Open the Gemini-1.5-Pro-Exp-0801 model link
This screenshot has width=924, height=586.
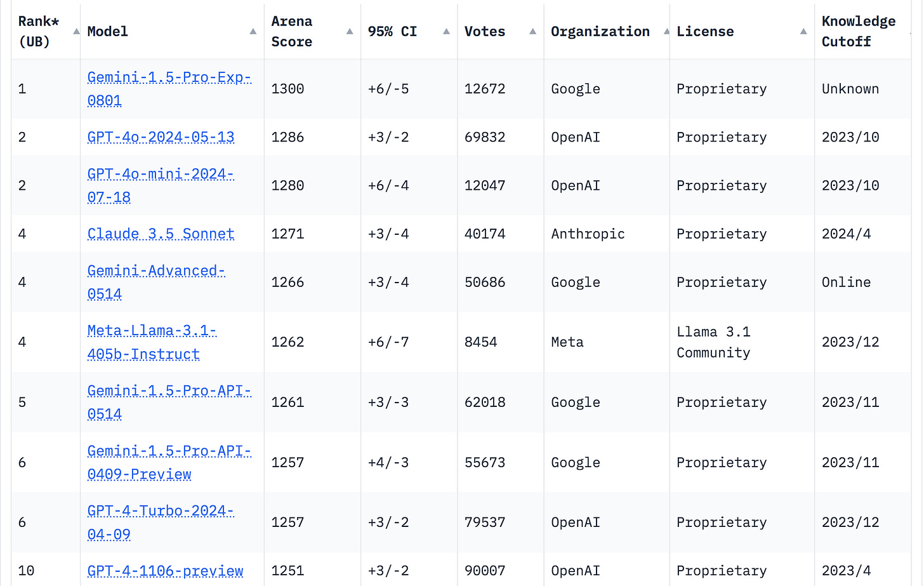(x=169, y=89)
